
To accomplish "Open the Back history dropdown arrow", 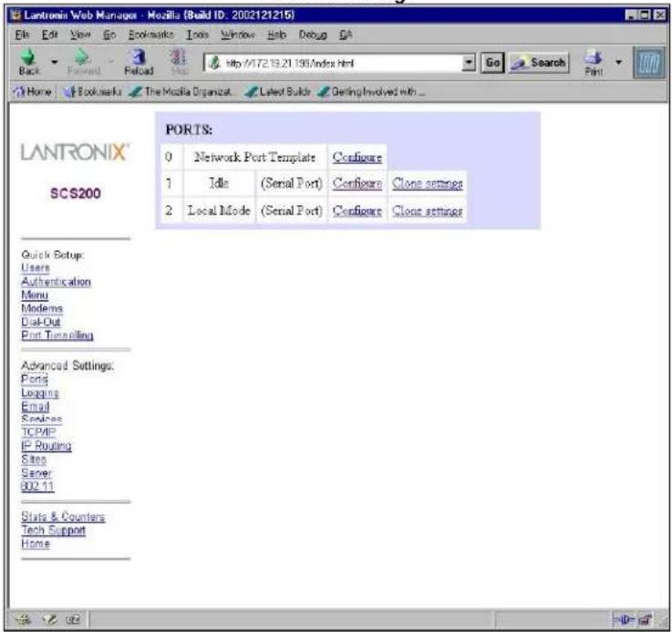I will (54, 62).
